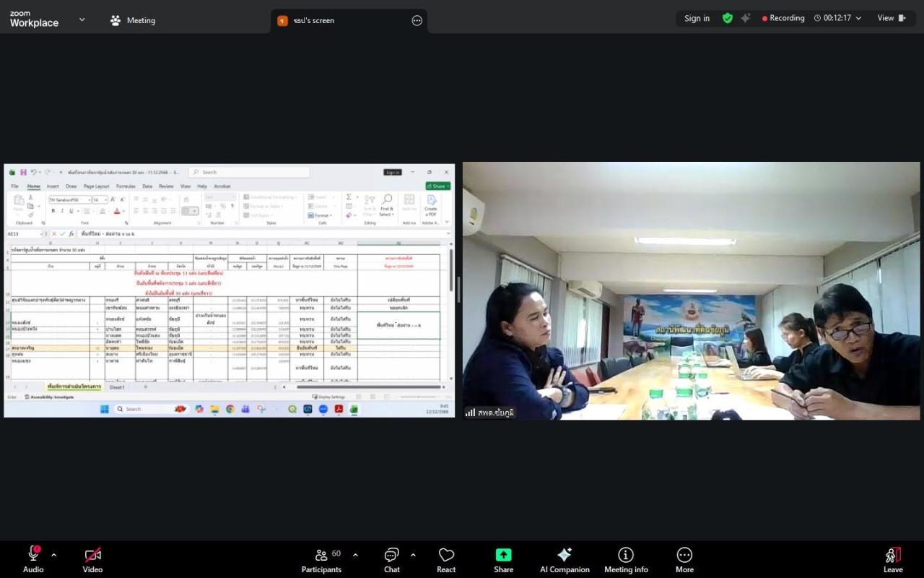Click the green Excel Share button
The width and height of the screenshot is (924, 578).
click(x=438, y=186)
